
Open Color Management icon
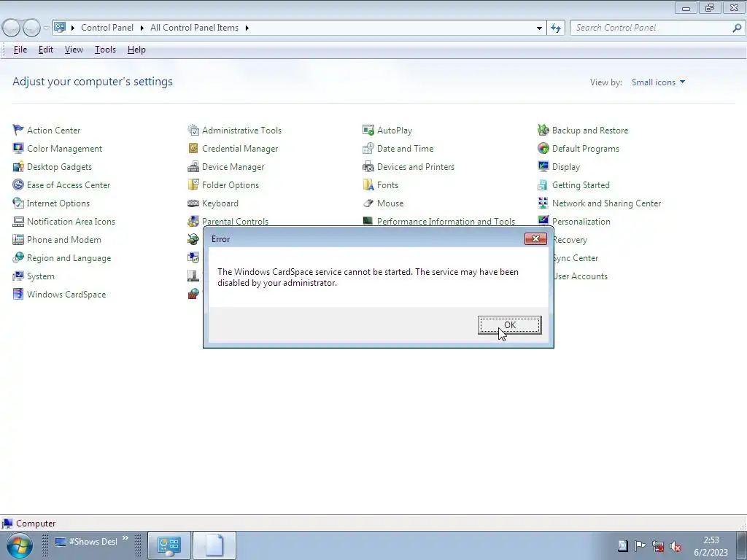(18, 148)
